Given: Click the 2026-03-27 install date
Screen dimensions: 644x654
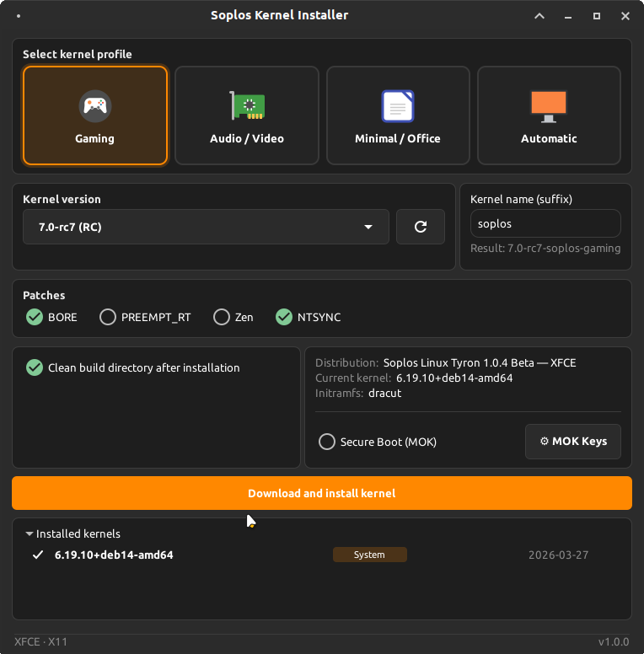Looking at the screenshot, I should [x=559, y=555].
